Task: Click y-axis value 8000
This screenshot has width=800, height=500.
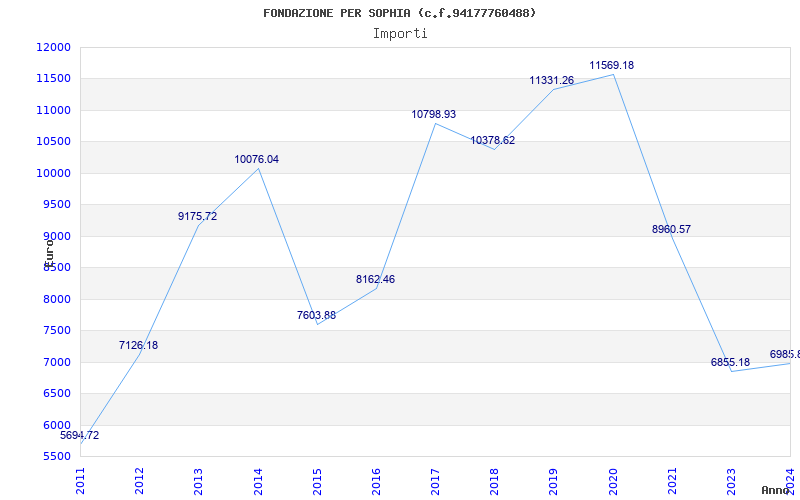Action: click(x=56, y=299)
